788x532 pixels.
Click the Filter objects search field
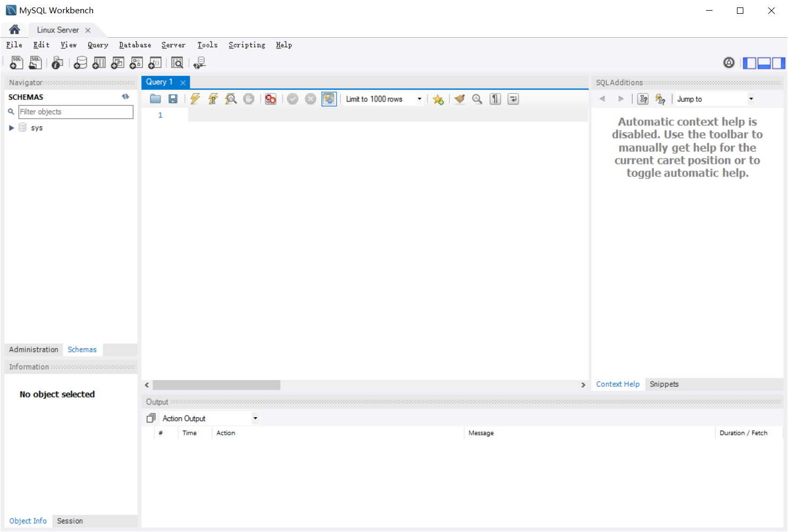[x=76, y=112]
